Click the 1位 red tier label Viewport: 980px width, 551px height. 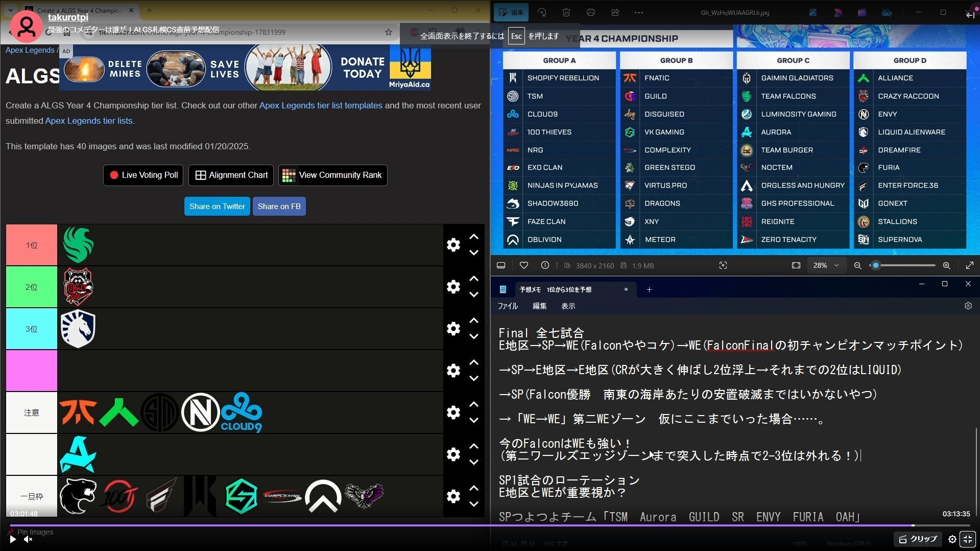point(32,245)
